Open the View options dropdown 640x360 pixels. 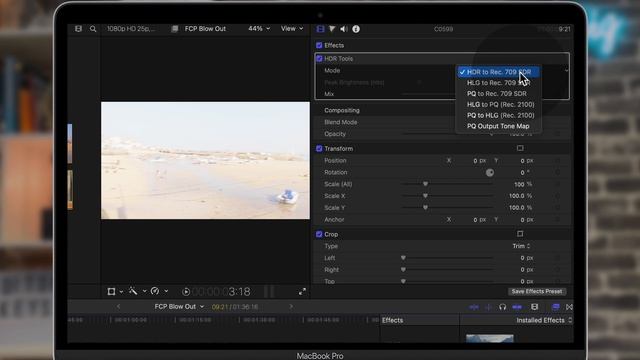tap(292, 29)
